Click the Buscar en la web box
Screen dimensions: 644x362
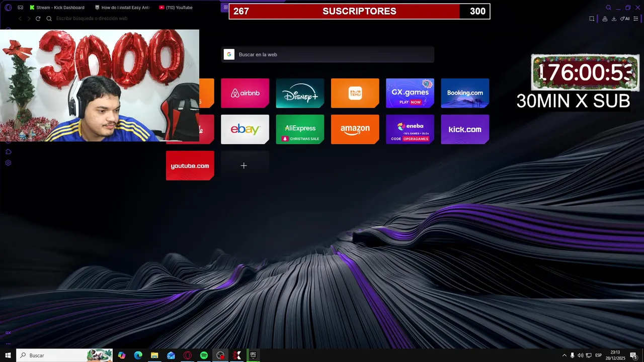328,54
